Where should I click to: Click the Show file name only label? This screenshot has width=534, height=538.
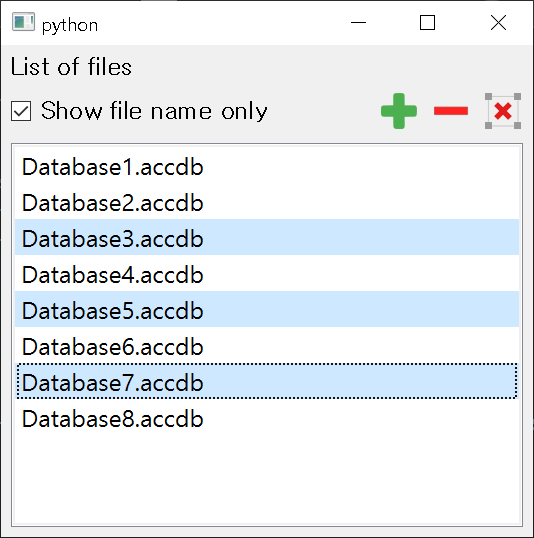pyautogui.click(x=154, y=111)
